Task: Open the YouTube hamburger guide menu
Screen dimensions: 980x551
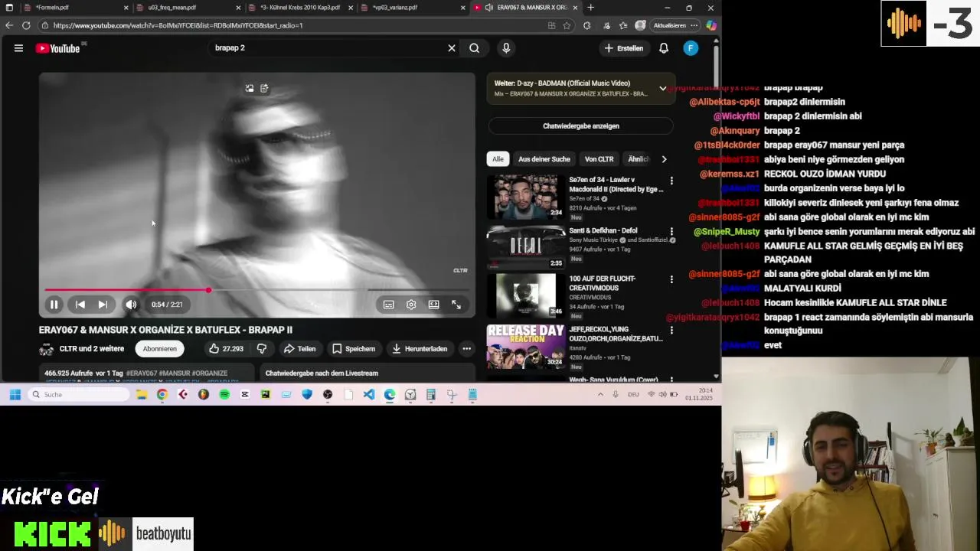Action: coord(18,48)
